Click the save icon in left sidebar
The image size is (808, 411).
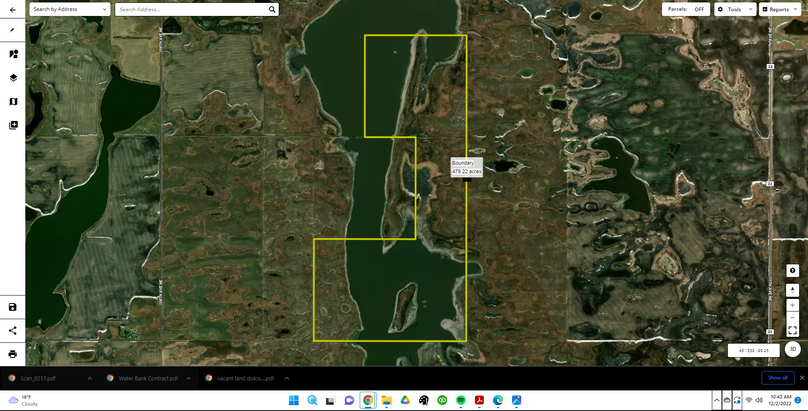(x=13, y=307)
